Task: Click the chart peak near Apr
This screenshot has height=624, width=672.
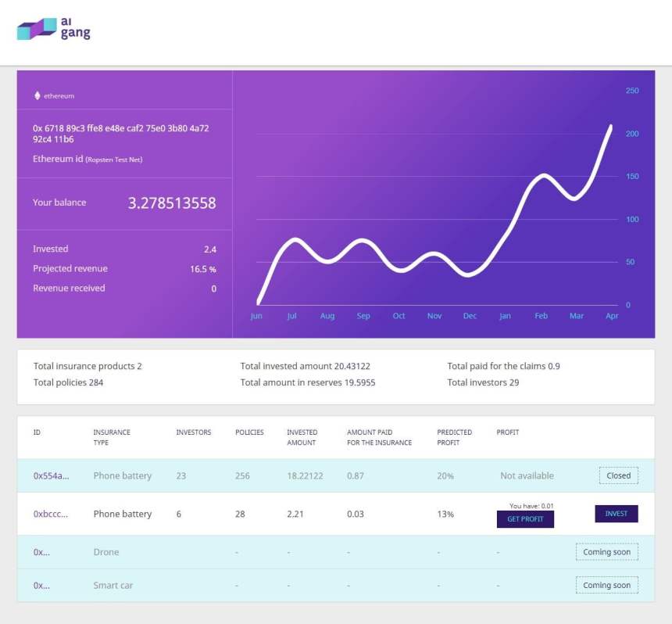Action: [x=609, y=125]
